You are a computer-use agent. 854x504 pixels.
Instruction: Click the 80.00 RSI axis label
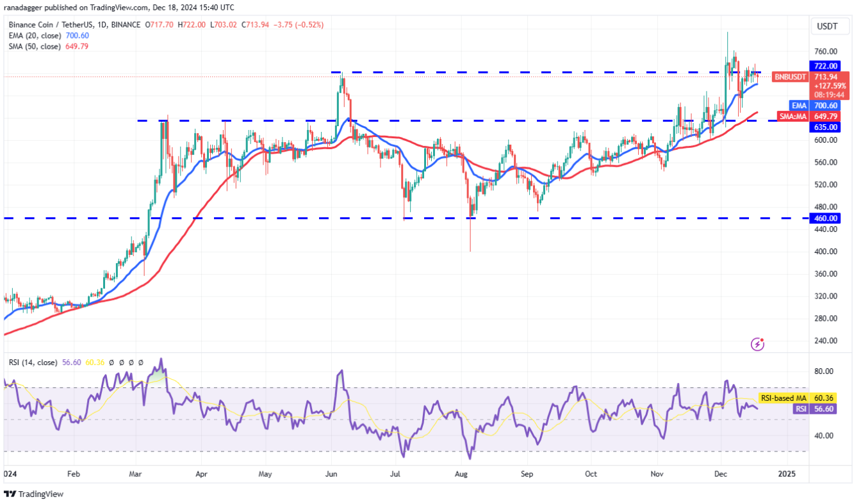pyautogui.click(x=824, y=372)
